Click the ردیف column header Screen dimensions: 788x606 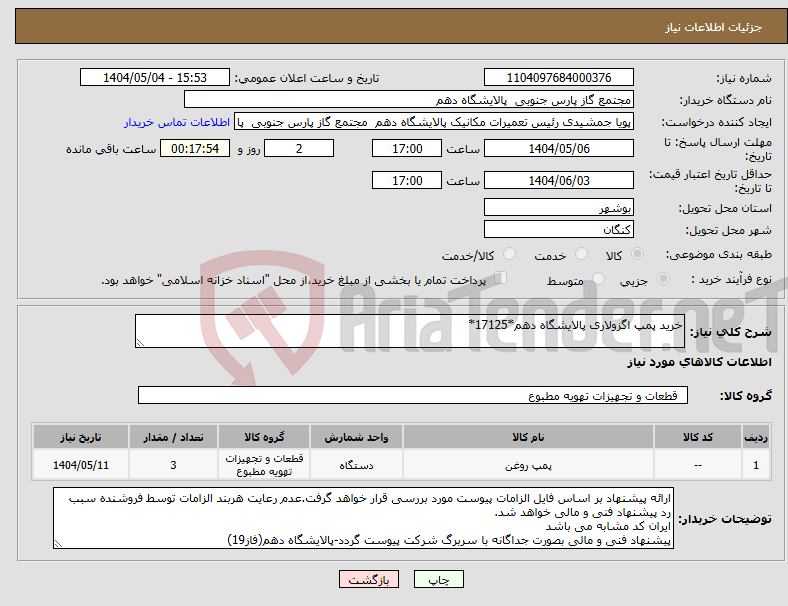755,437
